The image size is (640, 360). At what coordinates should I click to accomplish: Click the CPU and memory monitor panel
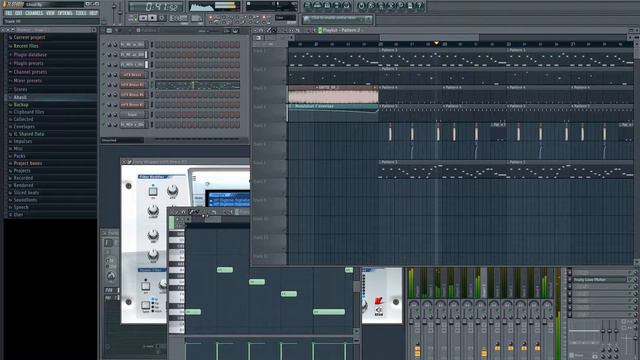click(x=271, y=6)
